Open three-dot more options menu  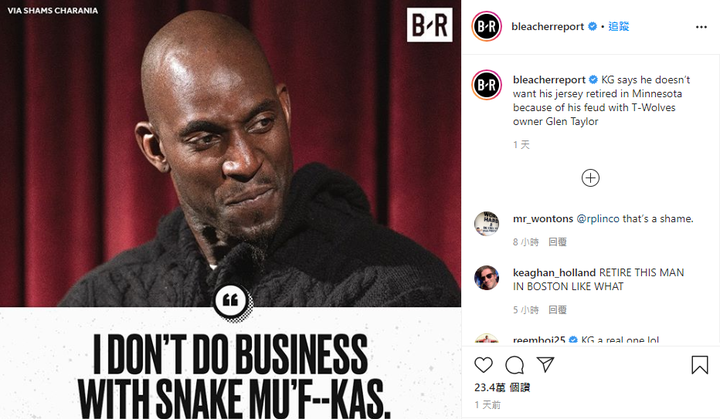coord(701,27)
